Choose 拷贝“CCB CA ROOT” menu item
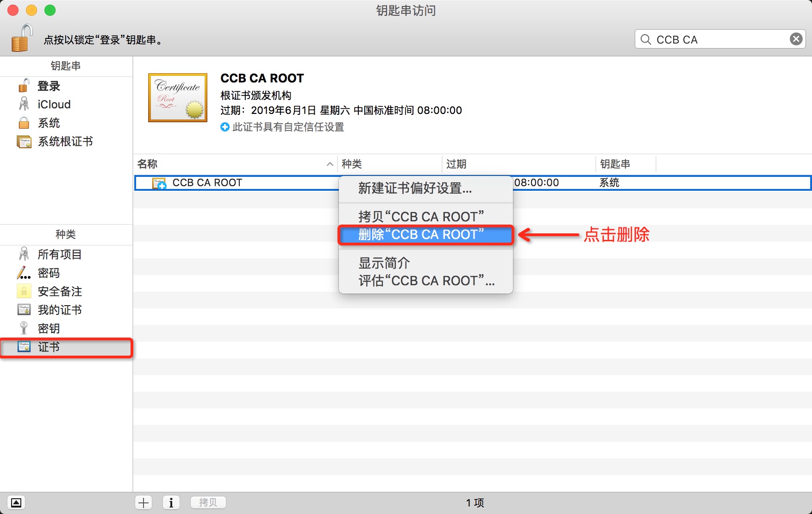This screenshot has height=514, width=812. (426, 217)
